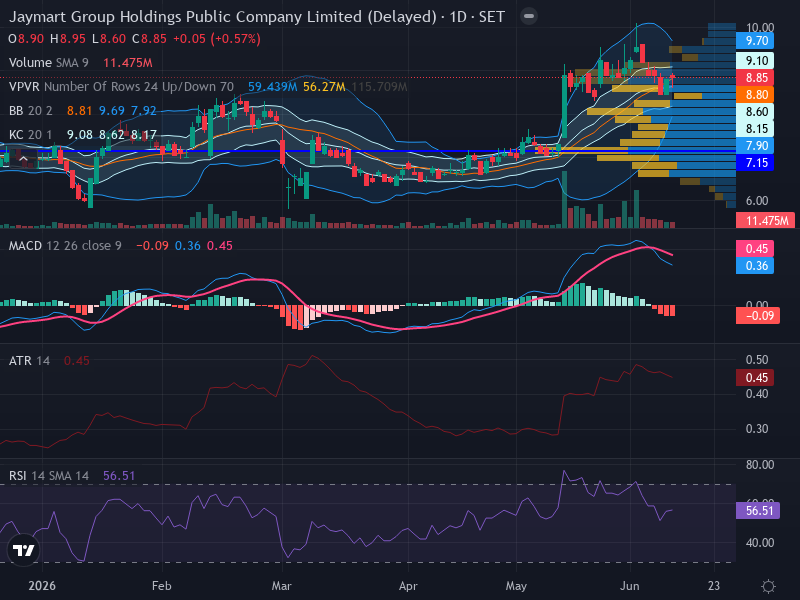Click the purple 56.51 RSI scale label
This screenshot has height=600, width=800.
click(x=758, y=511)
